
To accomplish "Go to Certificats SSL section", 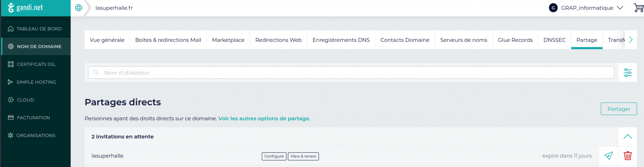I will click(x=35, y=64).
